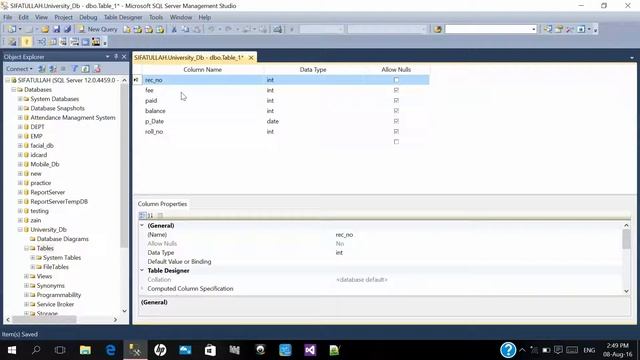This screenshot has height=360, width=640.
Task: Select the ReportServerTempDB database
Action: (x=59, y=202)
